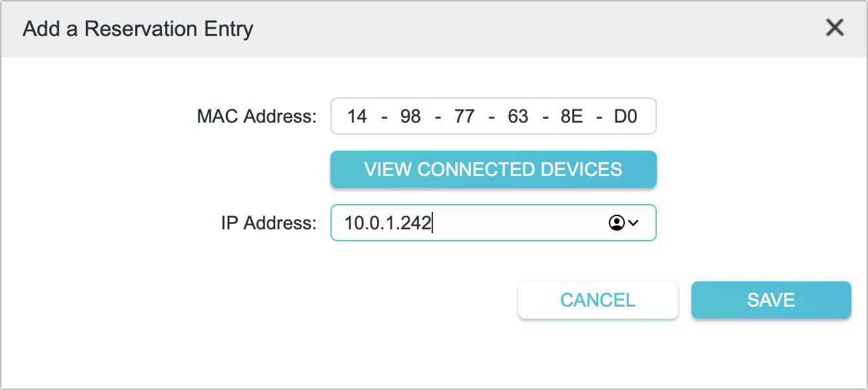Click the dash separator between 14 and 98
The width and height of the screenshot is (868, 390).
384,117
